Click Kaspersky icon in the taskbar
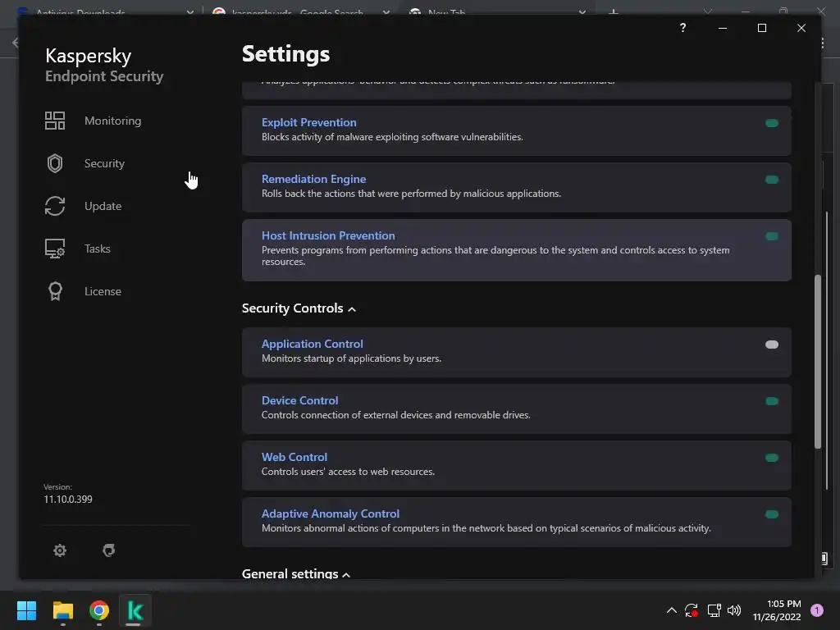Viewport: 840px width, 630px height. pos(135,610)
